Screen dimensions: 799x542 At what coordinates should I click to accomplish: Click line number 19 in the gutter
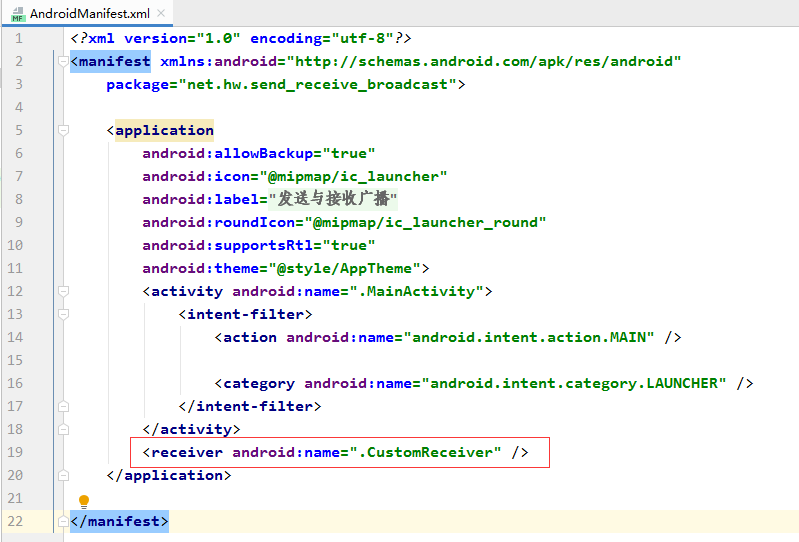coord(15,452)
